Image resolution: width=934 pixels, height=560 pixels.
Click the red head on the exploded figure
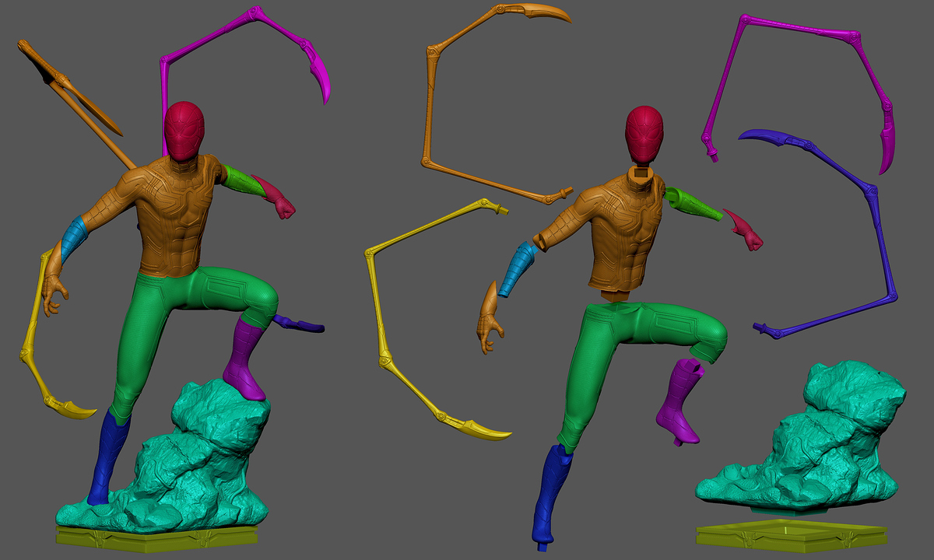coord(644,134)
